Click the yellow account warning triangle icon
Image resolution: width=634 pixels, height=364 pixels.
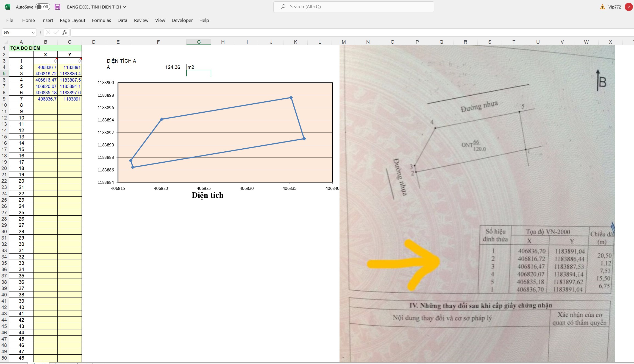click(602, 7)
